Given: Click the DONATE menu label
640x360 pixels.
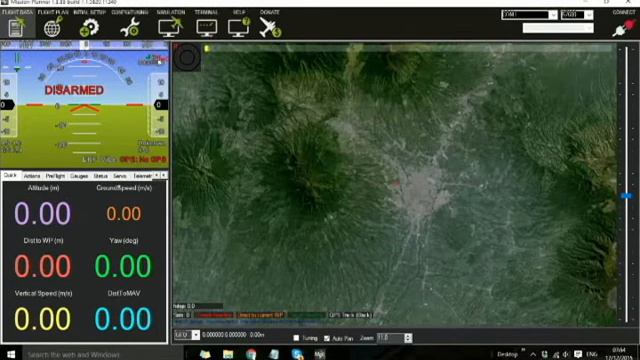Looking at the screenshot, I should pyautogui.click(x=270, y=12).
